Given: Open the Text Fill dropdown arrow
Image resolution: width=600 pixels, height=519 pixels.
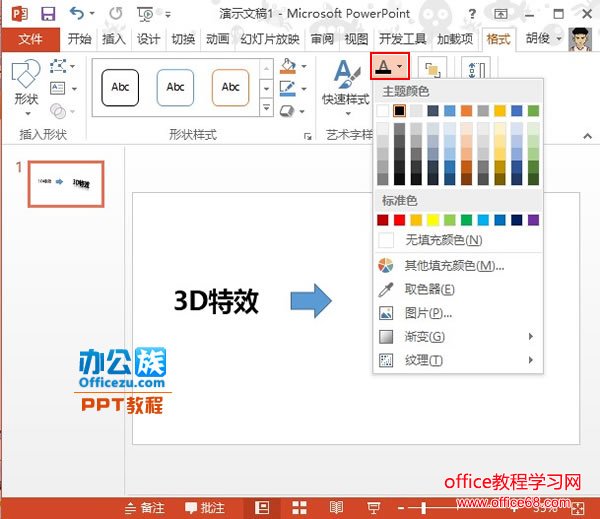Looking at the screenshot, I should [399, 67].
